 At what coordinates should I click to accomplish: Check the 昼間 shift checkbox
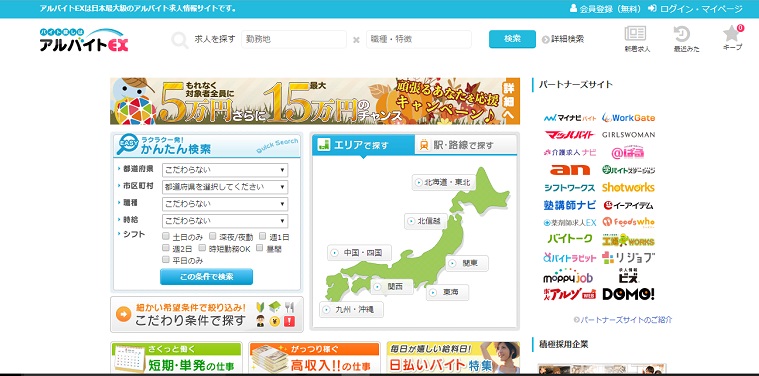(x=259, y=248)
